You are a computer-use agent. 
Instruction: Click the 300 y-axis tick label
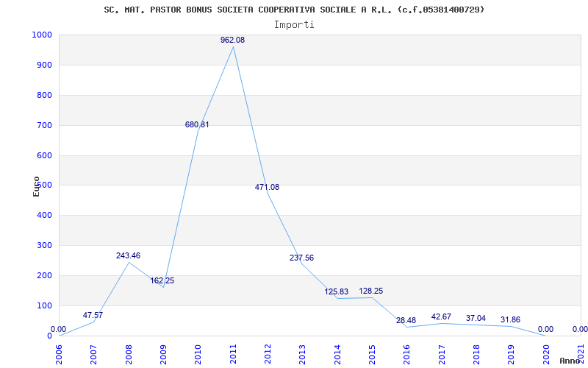coord(44,246)
